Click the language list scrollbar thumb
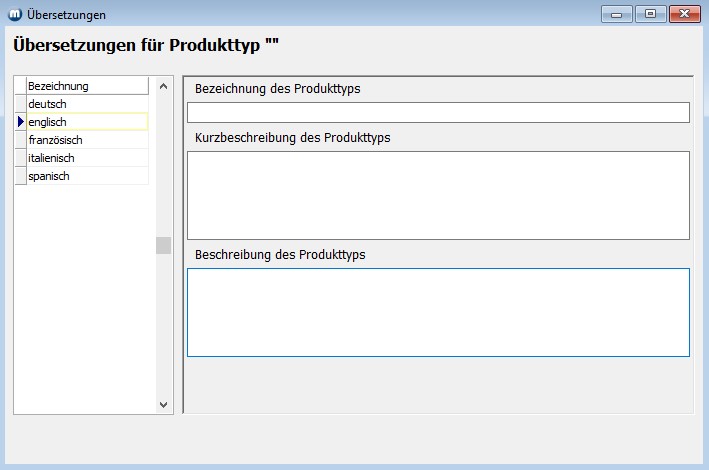This screenshot has width=709, height=470. point(164,245)
